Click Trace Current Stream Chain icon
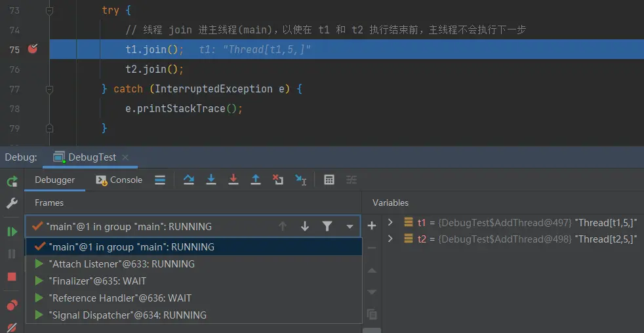Image resolution: width=644 pixels, height=333 pixels. tap(351, 180)
